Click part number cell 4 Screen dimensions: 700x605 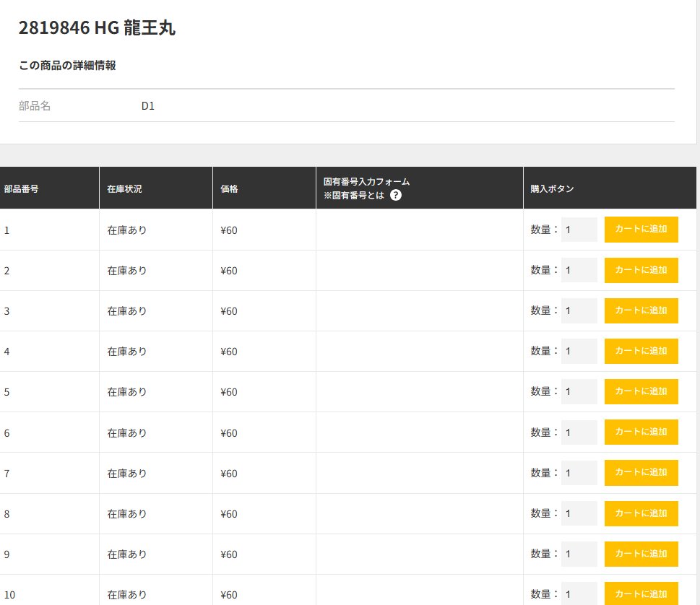tap(7, 352)
